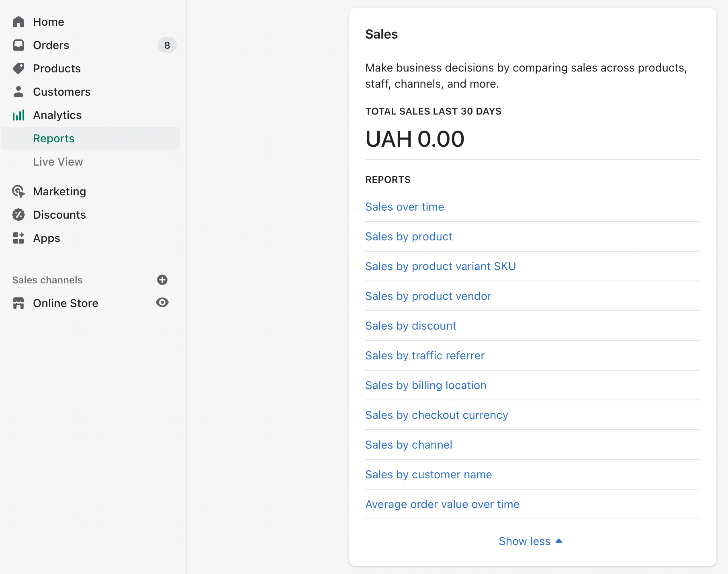This screenshot has height=574, width=728.
Task: Click the Apps icon in sidebar
Action: coord(18,238)
